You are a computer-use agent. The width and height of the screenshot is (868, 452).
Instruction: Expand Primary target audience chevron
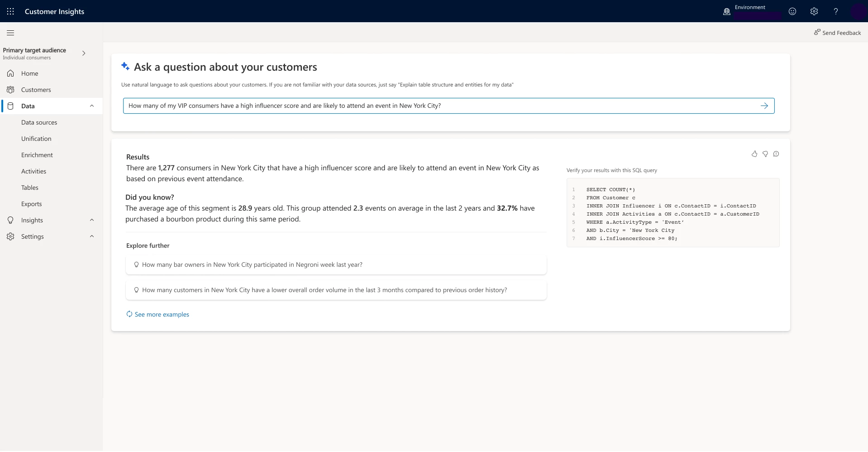pos(84,53)
